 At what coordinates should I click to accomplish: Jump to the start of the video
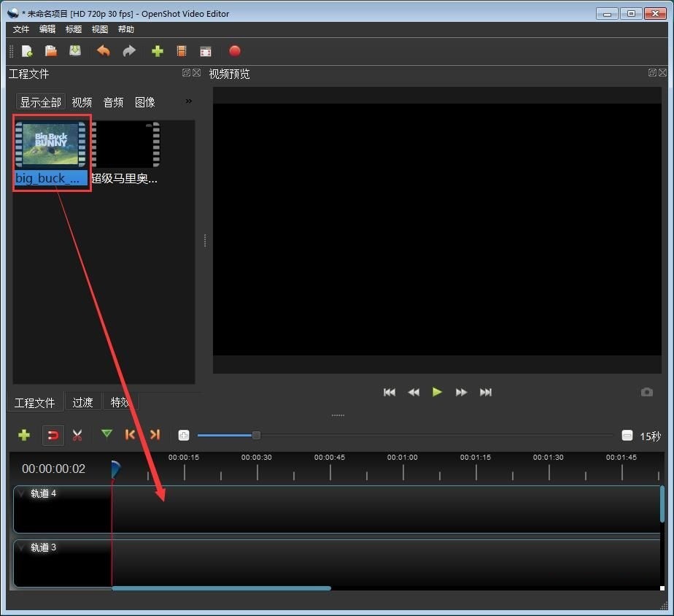(x=390, y=392)
